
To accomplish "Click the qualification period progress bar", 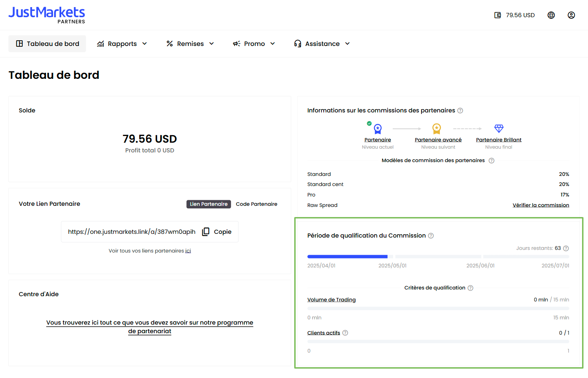I will [438, 257].
